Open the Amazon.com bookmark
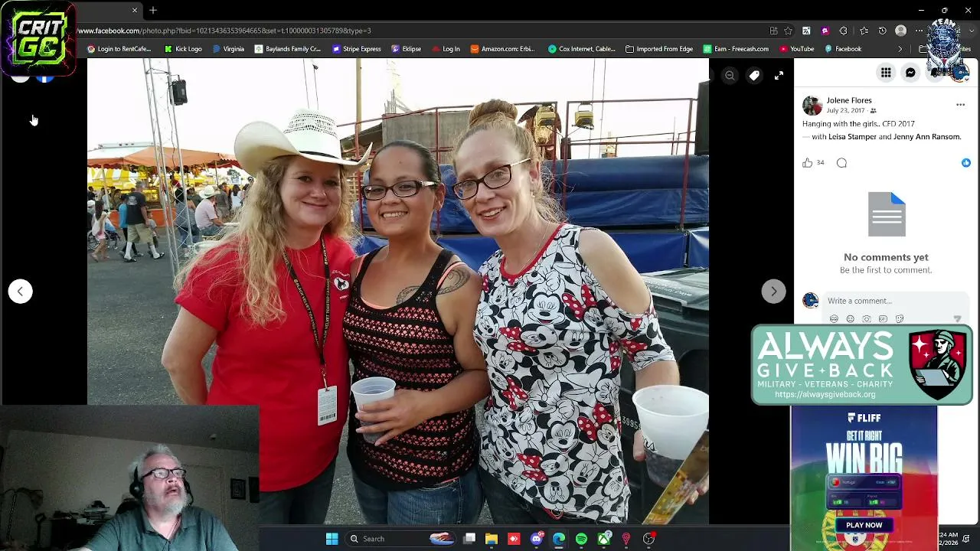This screenshot has height=551, width=980. [x=503, y=49]
